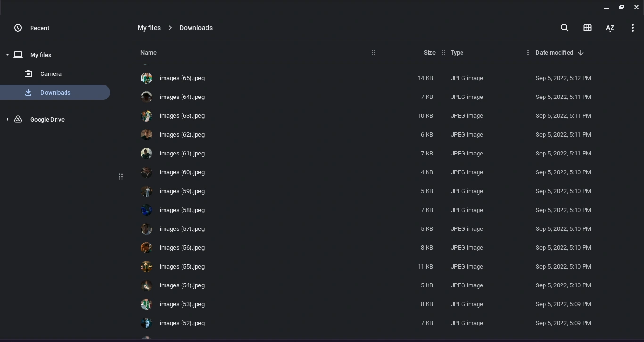Open Recent in the sidebar
This screenshot has height=342, width=644.
tap(40, 28)
